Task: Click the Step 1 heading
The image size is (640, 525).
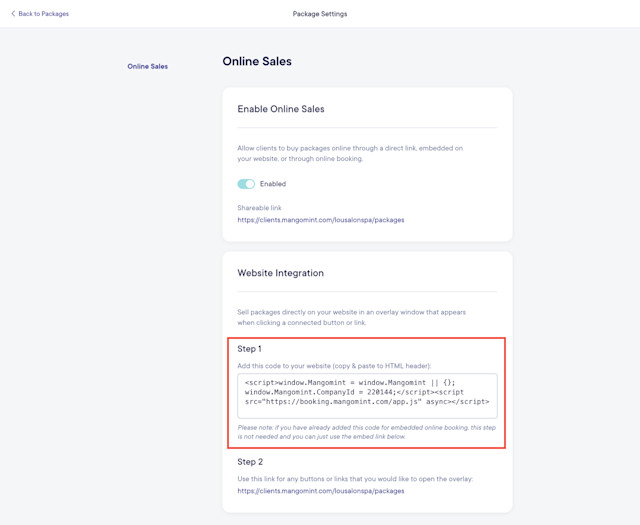Action: 249,349
